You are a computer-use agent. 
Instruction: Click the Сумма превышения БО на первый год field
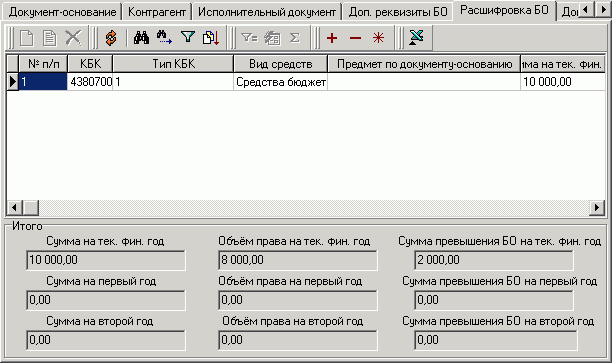tap(494, 300)
